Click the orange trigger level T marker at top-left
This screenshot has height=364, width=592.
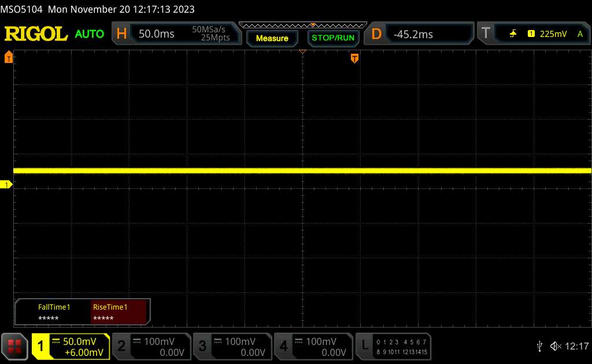tap(8, 57)
